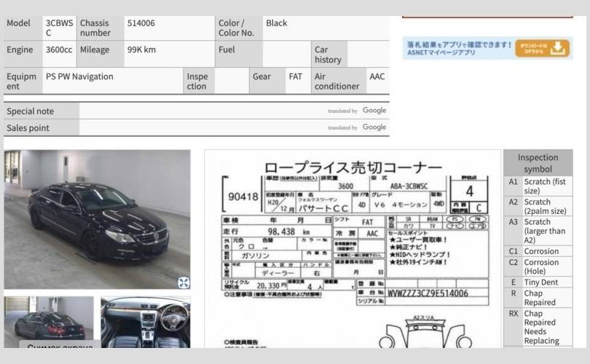This screenshot has height=364, width=590.
Task: Select the interior dashboard thumbnail
Action: tap(145, 321)
